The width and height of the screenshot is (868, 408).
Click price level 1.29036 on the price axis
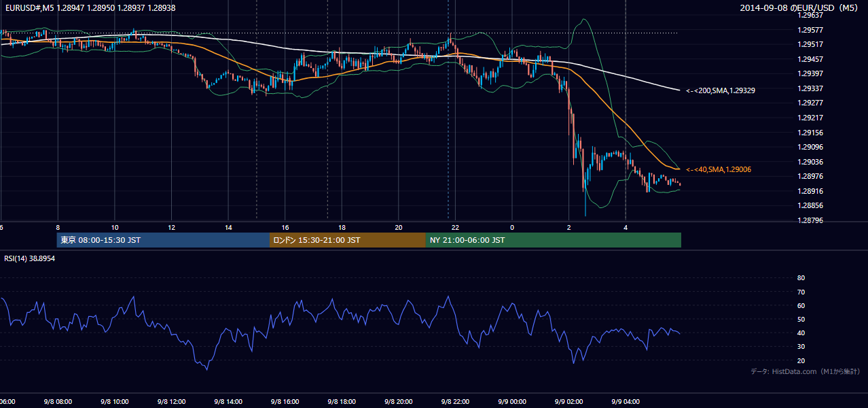pyautogui.click(x=810, y=162)
